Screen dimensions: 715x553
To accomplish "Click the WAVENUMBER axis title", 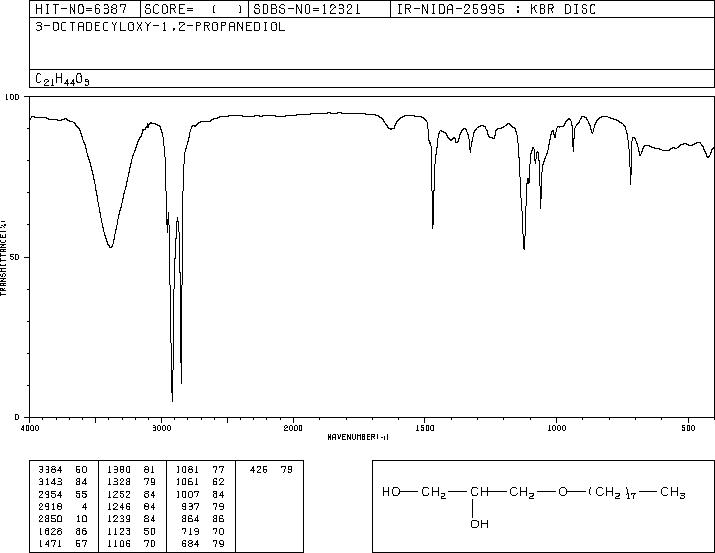I will (358, 437).
